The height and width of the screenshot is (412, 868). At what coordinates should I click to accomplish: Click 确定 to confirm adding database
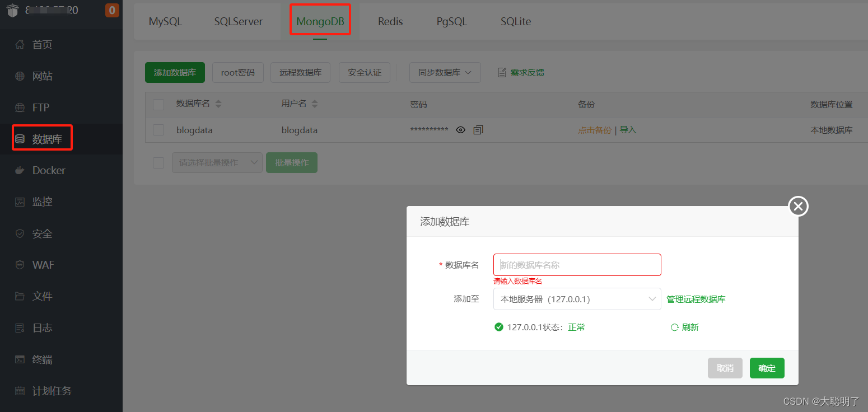click(767, 368)
